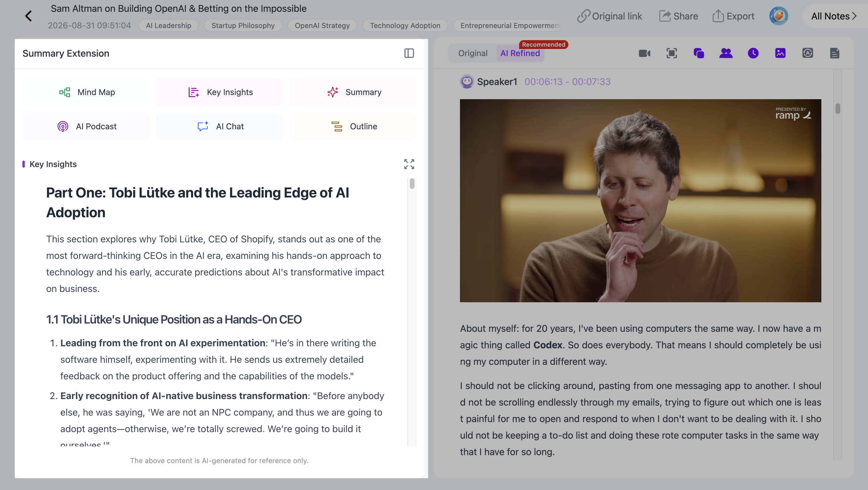Screen dimensions: 868x490
Task: Click heading Part One: Tobi Lütke
Action: pyautogui.click(x=198, y=202)
